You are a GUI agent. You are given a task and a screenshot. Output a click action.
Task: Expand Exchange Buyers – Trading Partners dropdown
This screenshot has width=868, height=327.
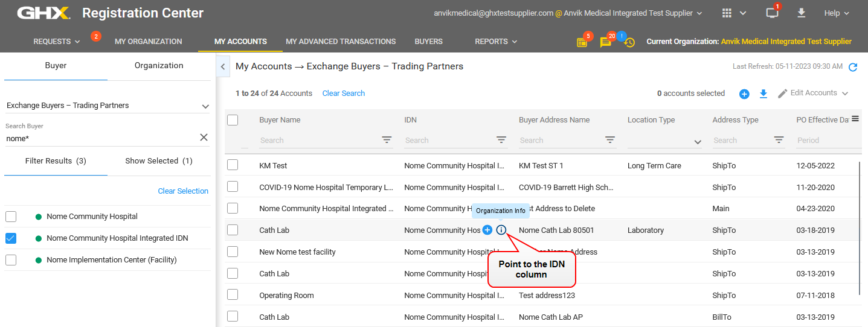tap(205, 106)
